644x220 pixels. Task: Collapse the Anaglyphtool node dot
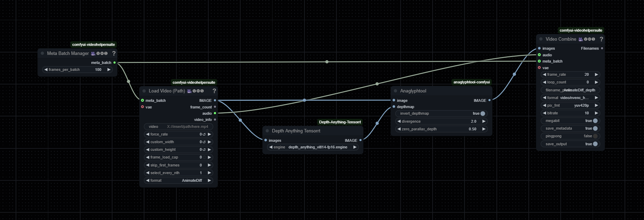395,91
